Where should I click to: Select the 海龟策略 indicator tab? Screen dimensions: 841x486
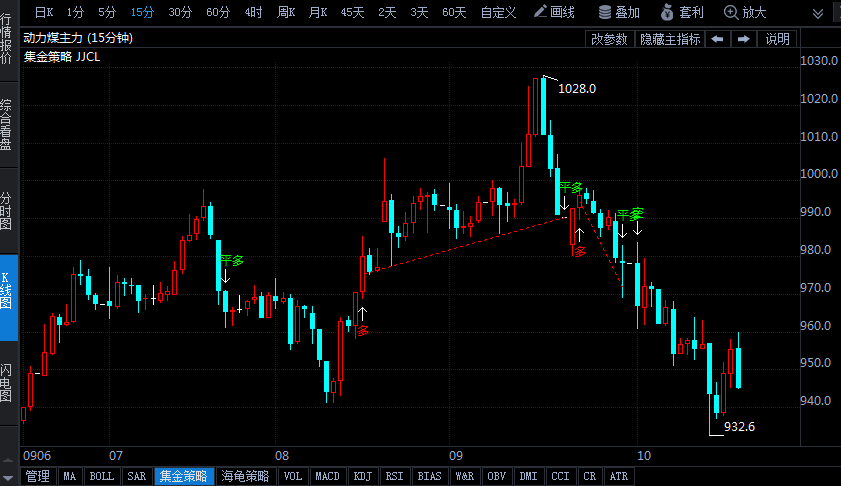(245, 476)
